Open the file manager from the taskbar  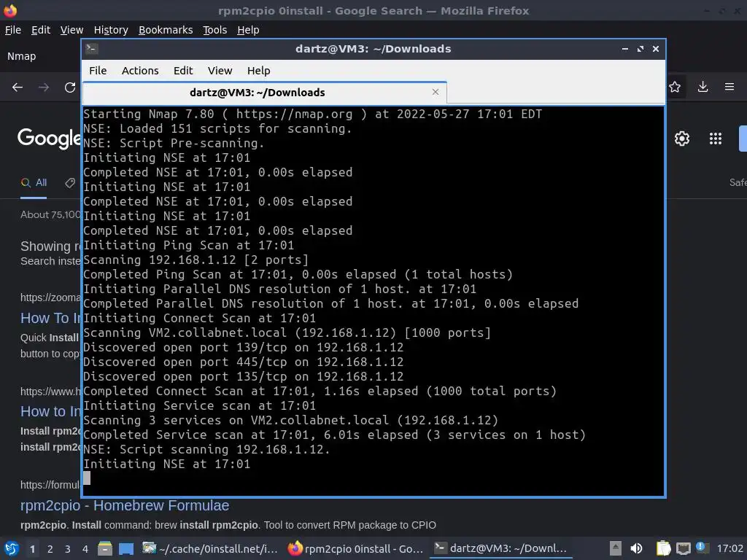[x=105, y=548]
